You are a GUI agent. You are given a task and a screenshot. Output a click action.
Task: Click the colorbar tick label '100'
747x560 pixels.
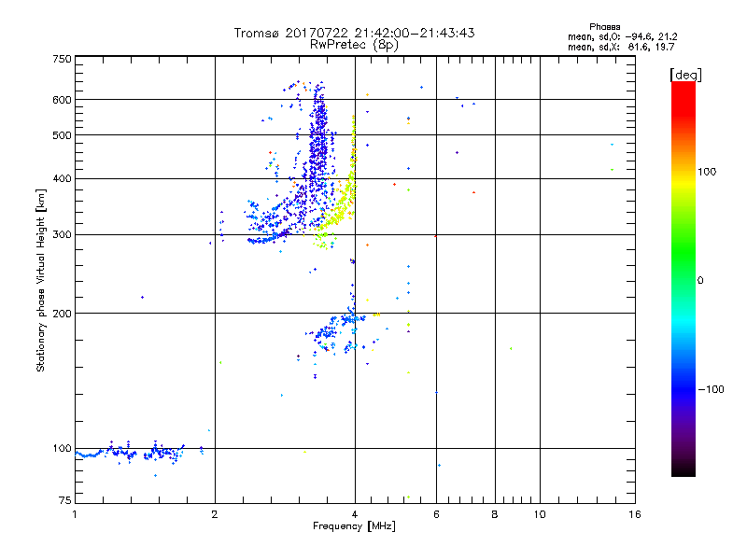(x=707, y=172)
